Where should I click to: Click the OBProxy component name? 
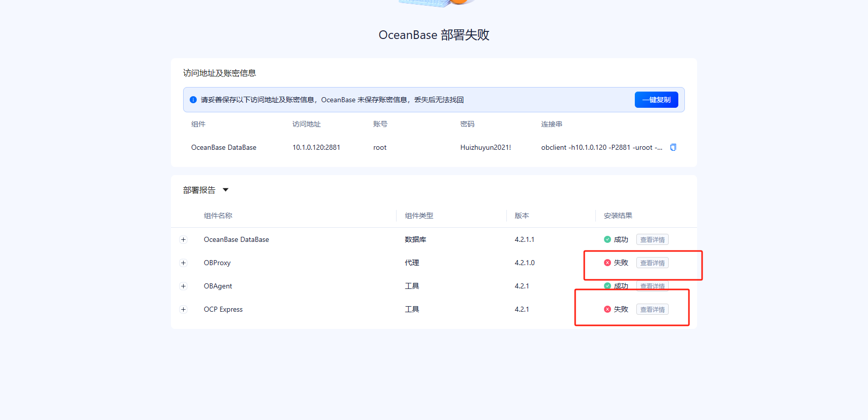pyautogui.click(x=217, y=263)
